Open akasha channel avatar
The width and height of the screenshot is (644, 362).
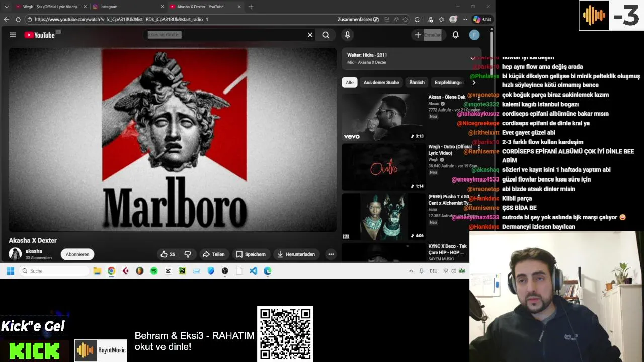[15, 254]
